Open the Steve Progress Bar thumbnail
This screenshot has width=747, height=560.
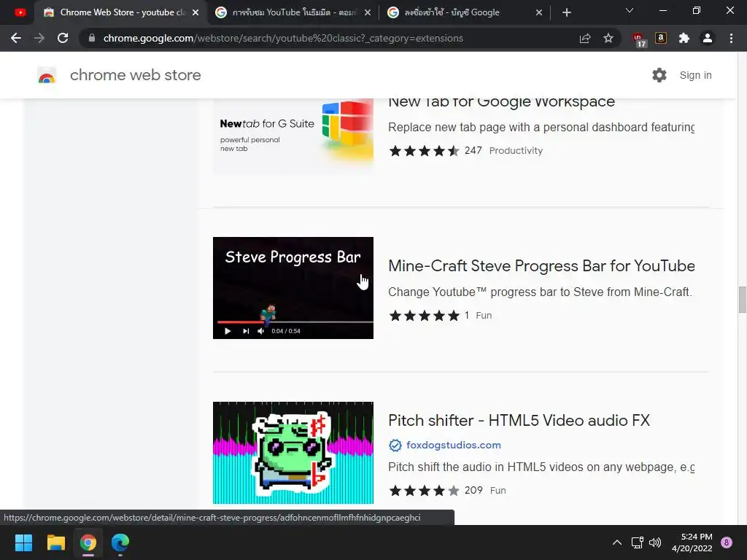click(x=293, y=288)
